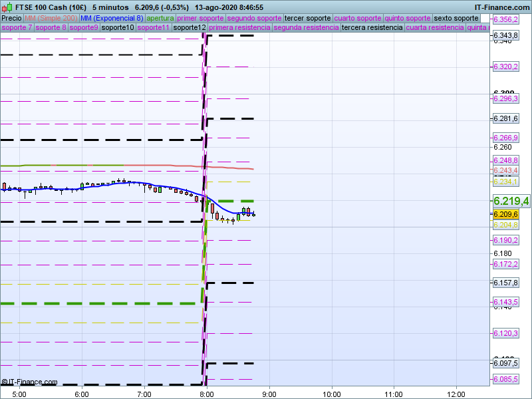Screen dimensions: 532x399
Task: Click the primera resistencia label
Action: (x=239, y=28)
